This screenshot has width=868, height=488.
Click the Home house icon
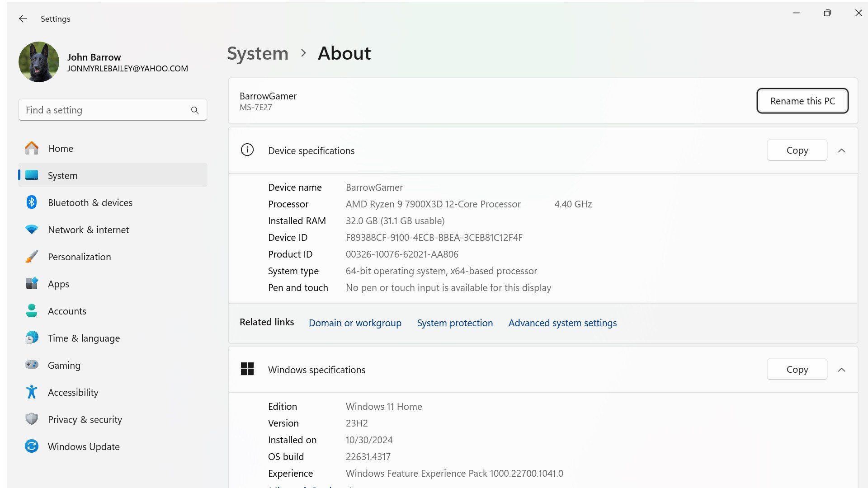[32, 148]
